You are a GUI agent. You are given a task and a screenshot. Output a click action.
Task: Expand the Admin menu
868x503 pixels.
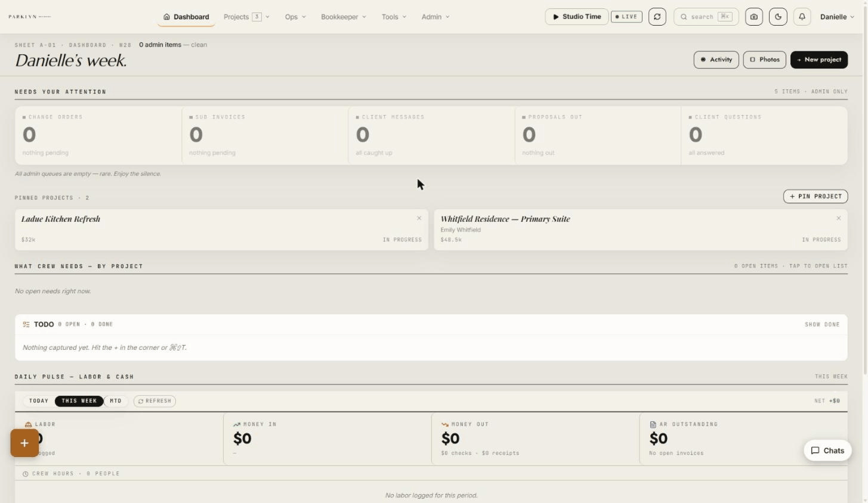pos(435,17)
